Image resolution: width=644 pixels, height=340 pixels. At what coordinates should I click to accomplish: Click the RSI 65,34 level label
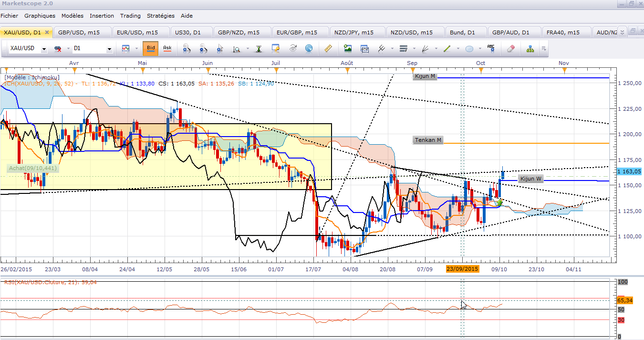coord(624,301)
